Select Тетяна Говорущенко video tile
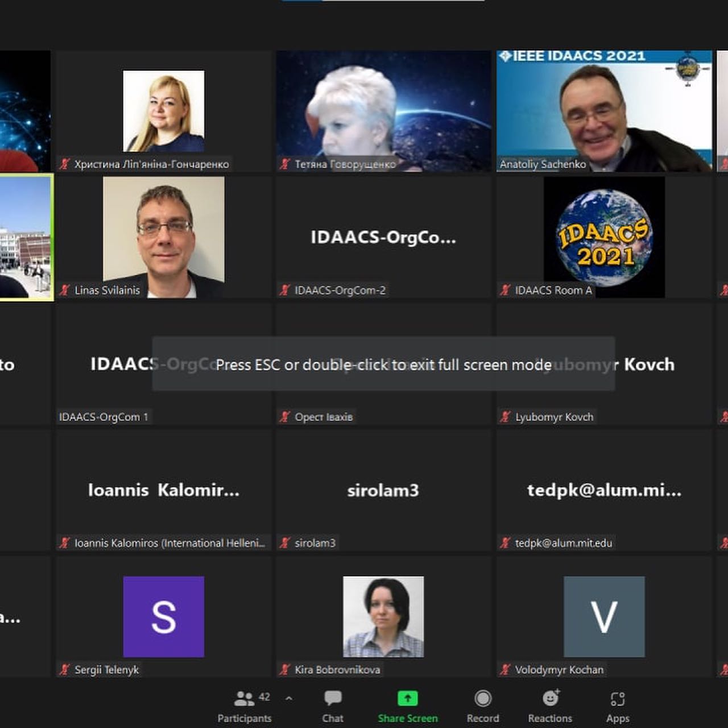Image resolution: width=728 pixels, height=728 pixels. [384, 111]
